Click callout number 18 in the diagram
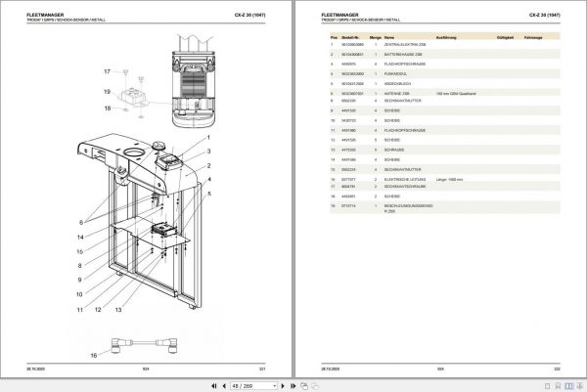Viewport: 587px width, 392px height. (x=108, y=109)
